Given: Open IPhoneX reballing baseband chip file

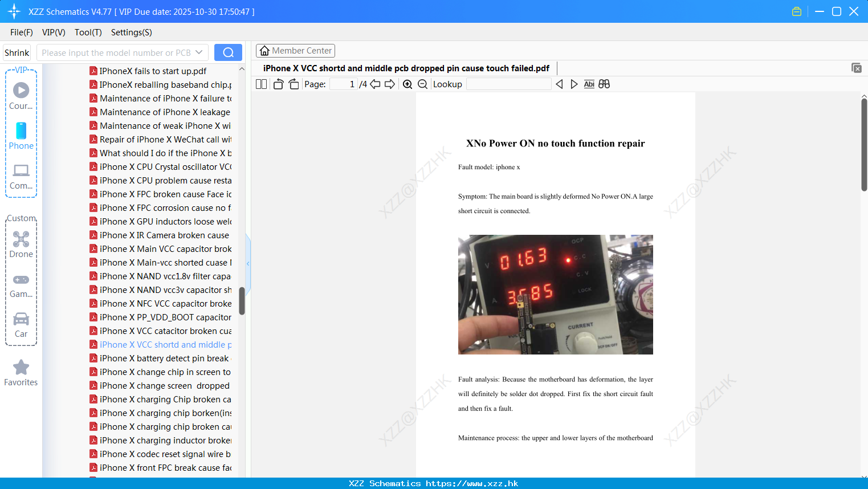Looking at the screenshot, I should (x=161, y=85).
